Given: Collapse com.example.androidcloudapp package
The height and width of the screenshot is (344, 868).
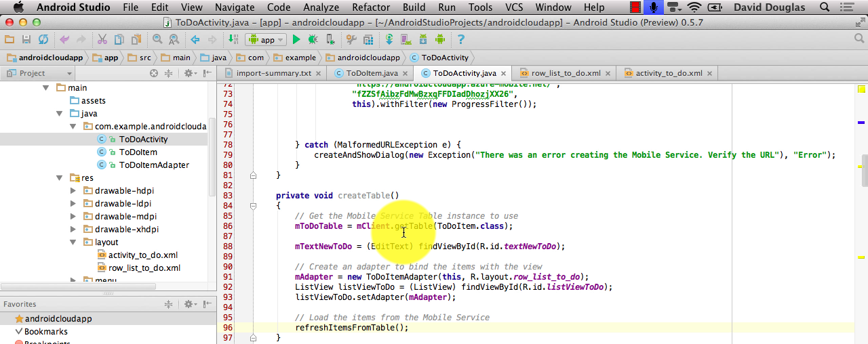Looking at the screenshot, I should tap(73, 127).
